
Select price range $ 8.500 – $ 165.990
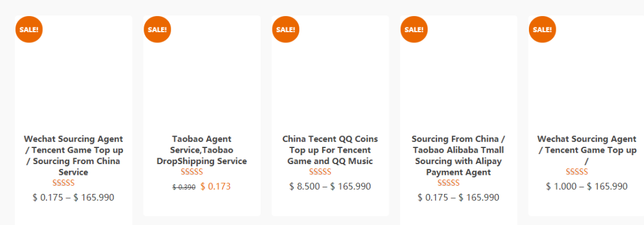click(x=330, y=187)
